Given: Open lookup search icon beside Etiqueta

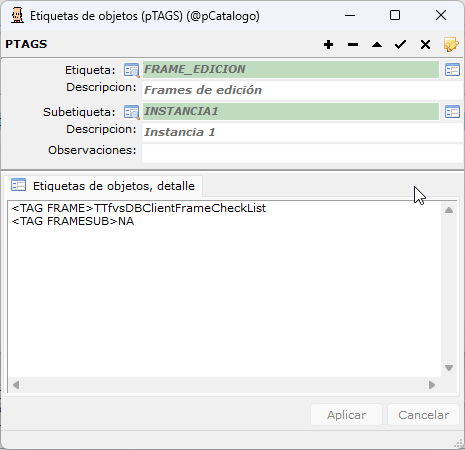Looking at the screenshot, I should point(131,70).
